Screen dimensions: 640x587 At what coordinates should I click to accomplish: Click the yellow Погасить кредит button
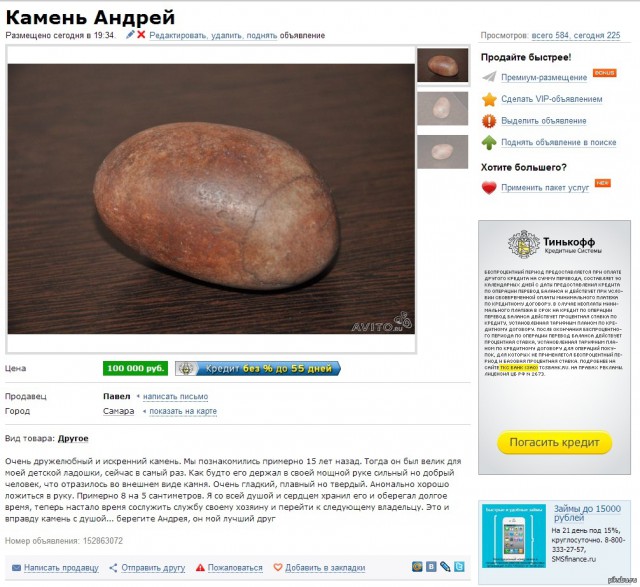coord(554,442)
